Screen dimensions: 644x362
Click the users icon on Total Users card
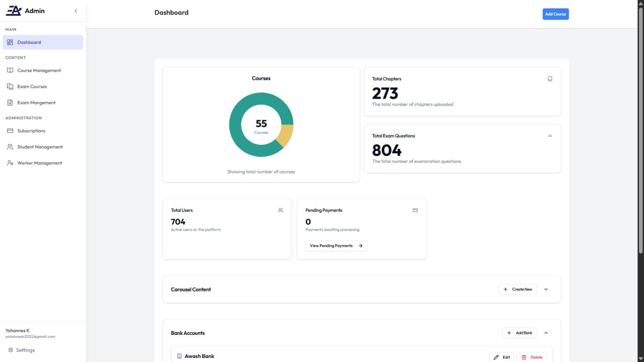(x=281, y=210)
